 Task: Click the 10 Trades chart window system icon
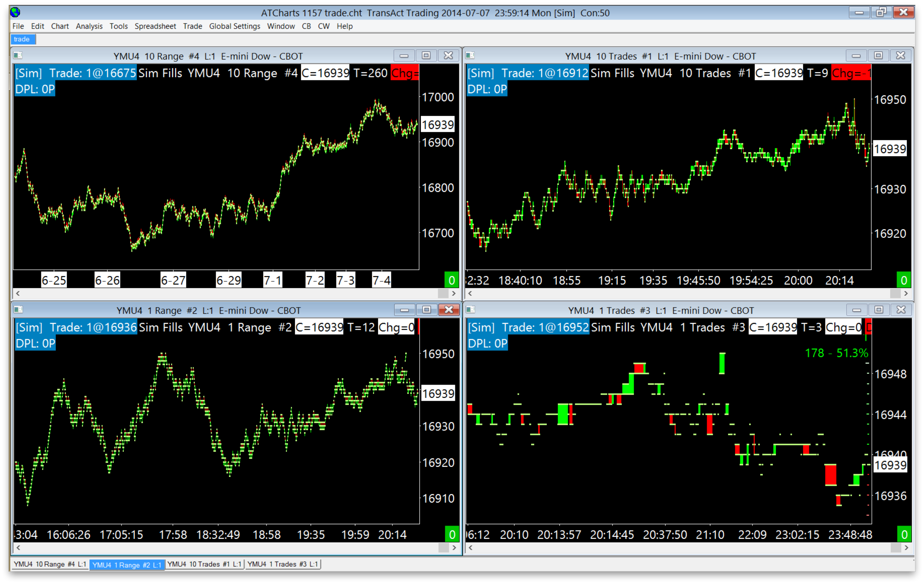(470, 56)
